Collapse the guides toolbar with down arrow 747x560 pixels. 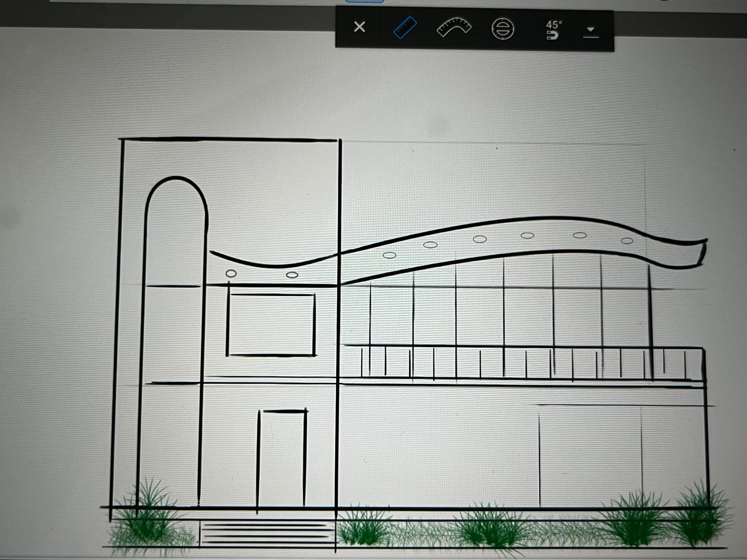click(x=591, y=32)
